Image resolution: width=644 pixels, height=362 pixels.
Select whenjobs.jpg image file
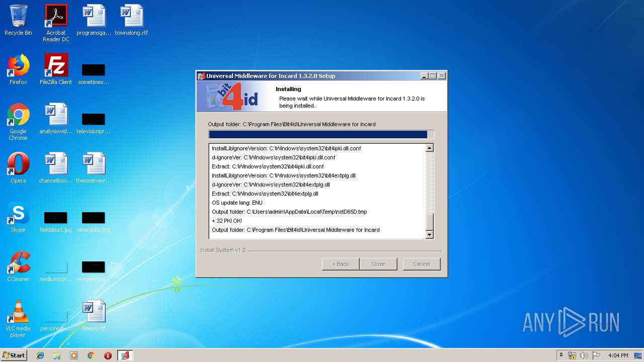(x=94, y=222)
